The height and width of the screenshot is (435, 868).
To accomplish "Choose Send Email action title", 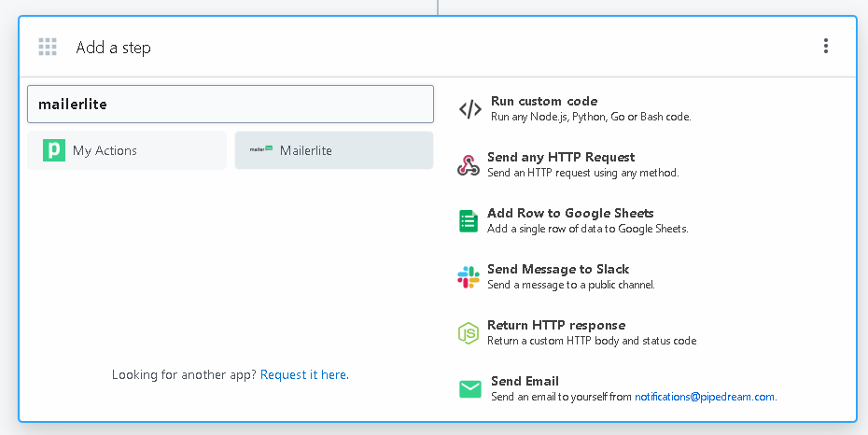I will click(525, 381).
